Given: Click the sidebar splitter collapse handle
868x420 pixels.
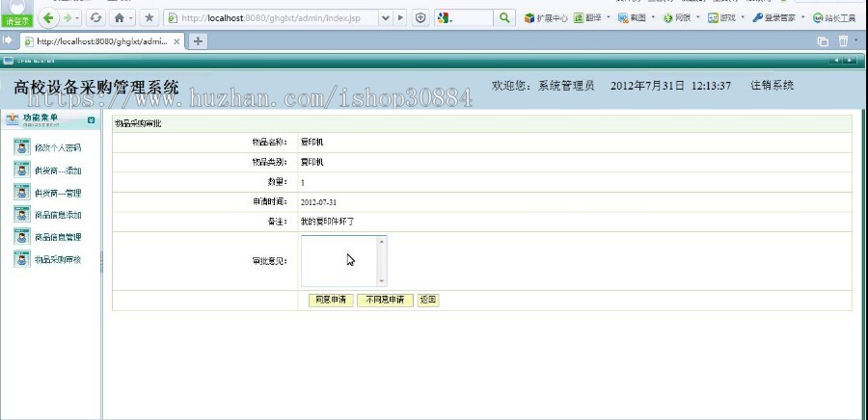Looking at the screenshot, I should click(102, 261).
